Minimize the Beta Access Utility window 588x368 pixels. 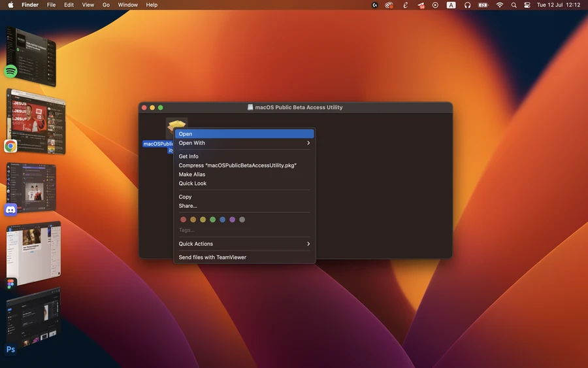coord(152,108)
